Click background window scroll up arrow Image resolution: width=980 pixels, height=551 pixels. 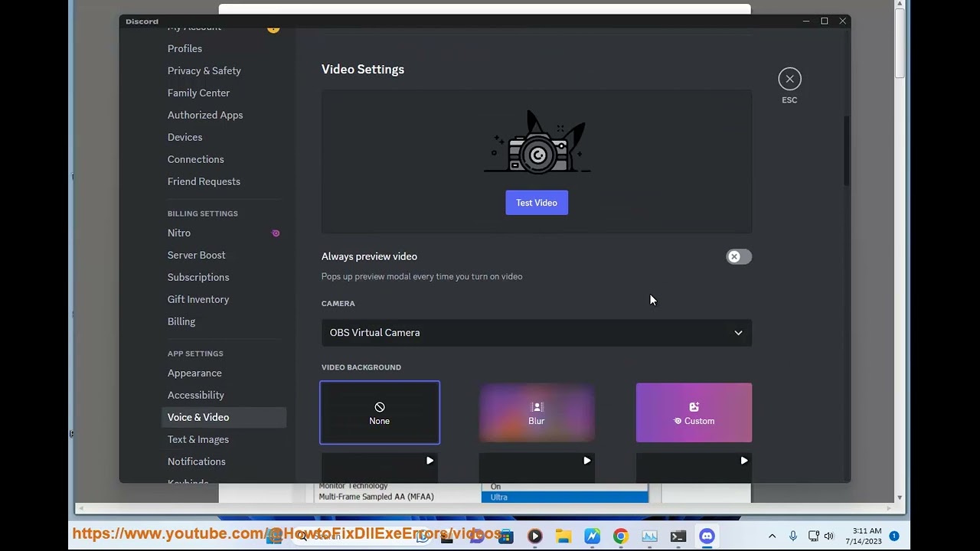tap(900, 4)
